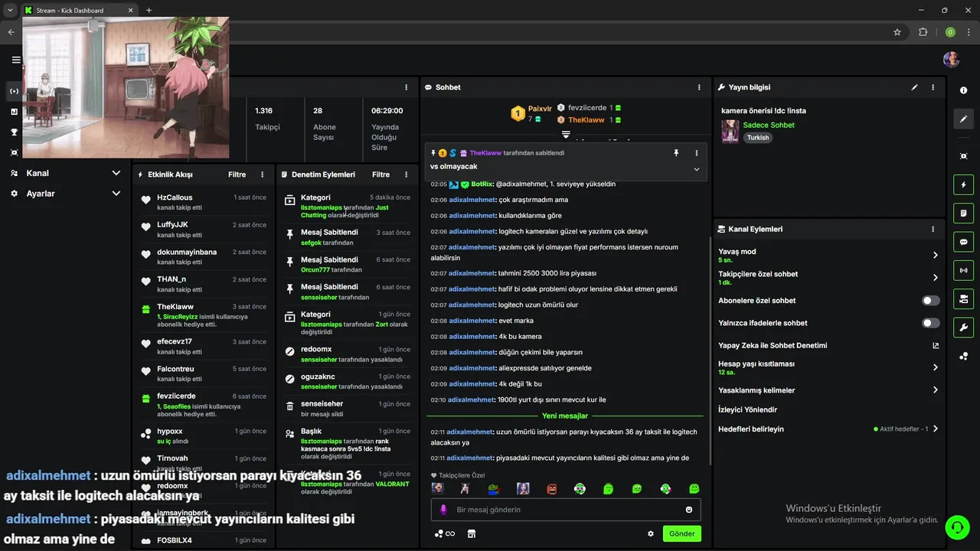Image resolution: width=980 pixels, height=551 pixels.
Task: Click the microphone icon in message box
Action: click(x=443, y=510)
